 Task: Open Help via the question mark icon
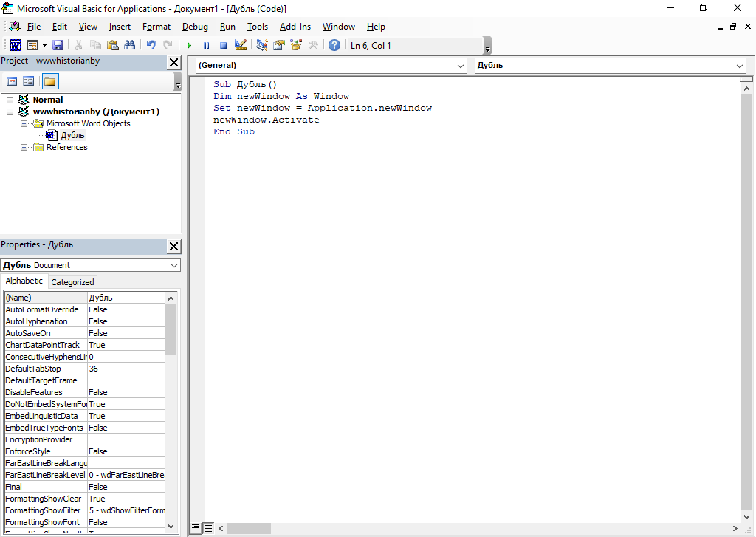click(x=334, y=45)
